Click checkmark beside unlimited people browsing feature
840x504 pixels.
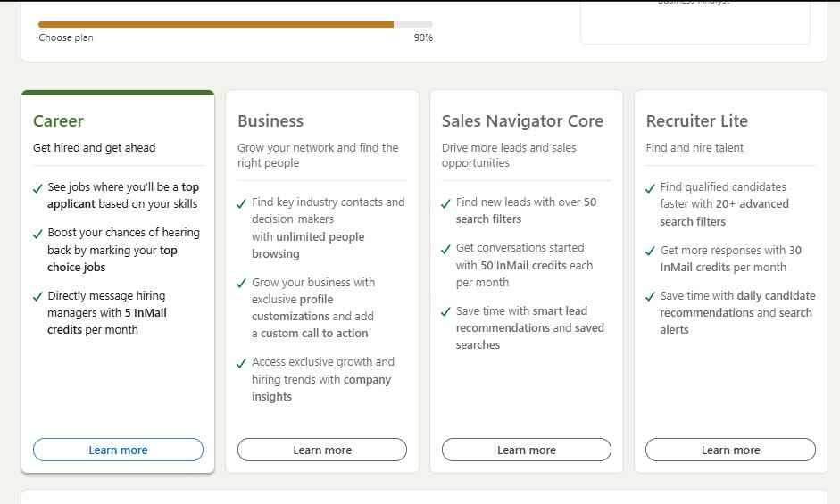(242, 203)
